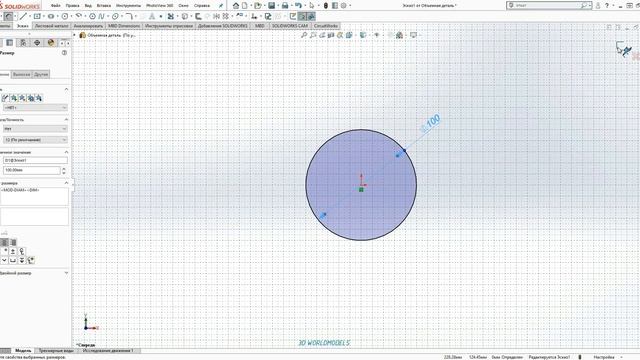The height and width of the screenshot is (360, 640).
Task: Collapse the Style section chevron
Action: pyautogui.click(x=66, y=89)
